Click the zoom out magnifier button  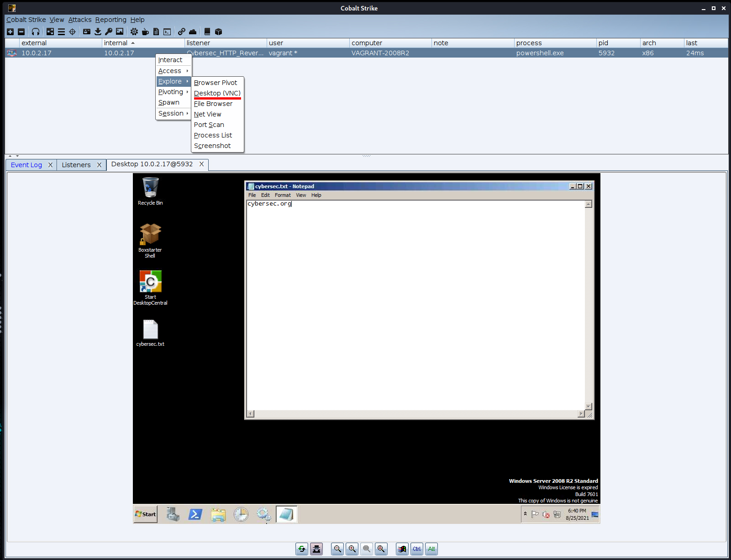tap(337, 549)
